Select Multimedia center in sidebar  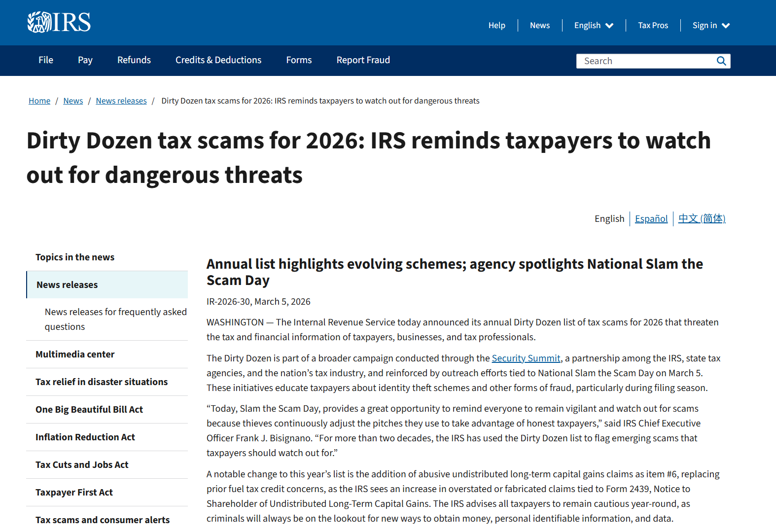[x=75, y=355]
